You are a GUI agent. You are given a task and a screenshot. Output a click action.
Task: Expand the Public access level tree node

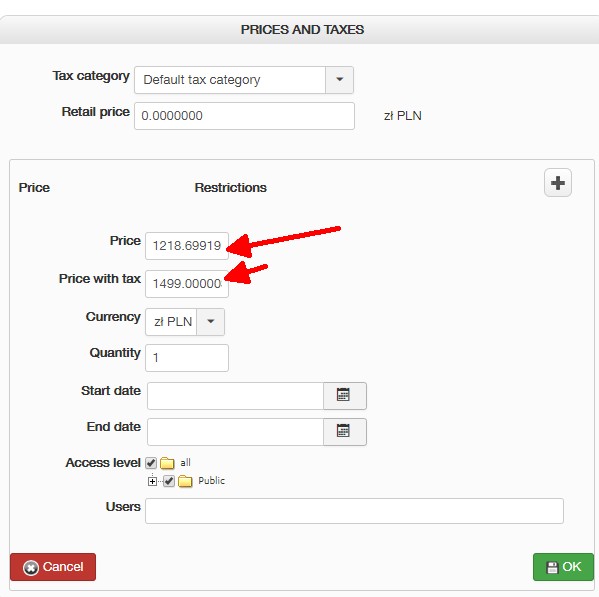152,481
